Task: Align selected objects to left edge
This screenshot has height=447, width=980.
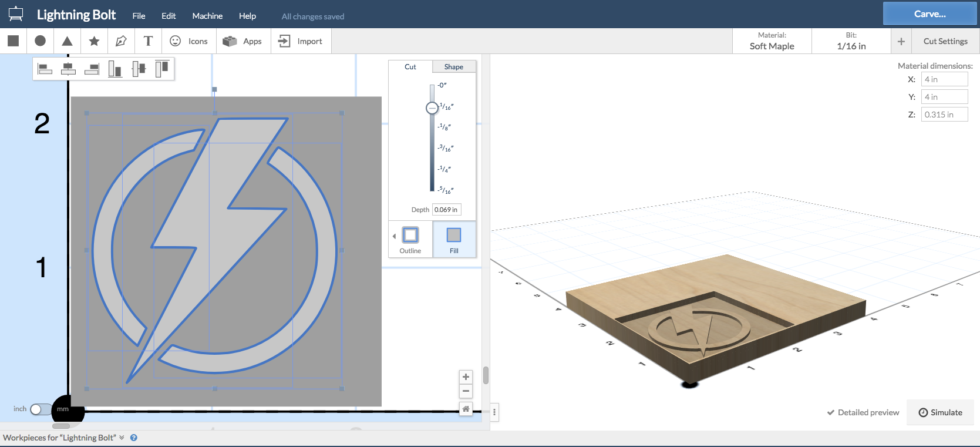Action: pyautogui.click(x=45, y=69)
